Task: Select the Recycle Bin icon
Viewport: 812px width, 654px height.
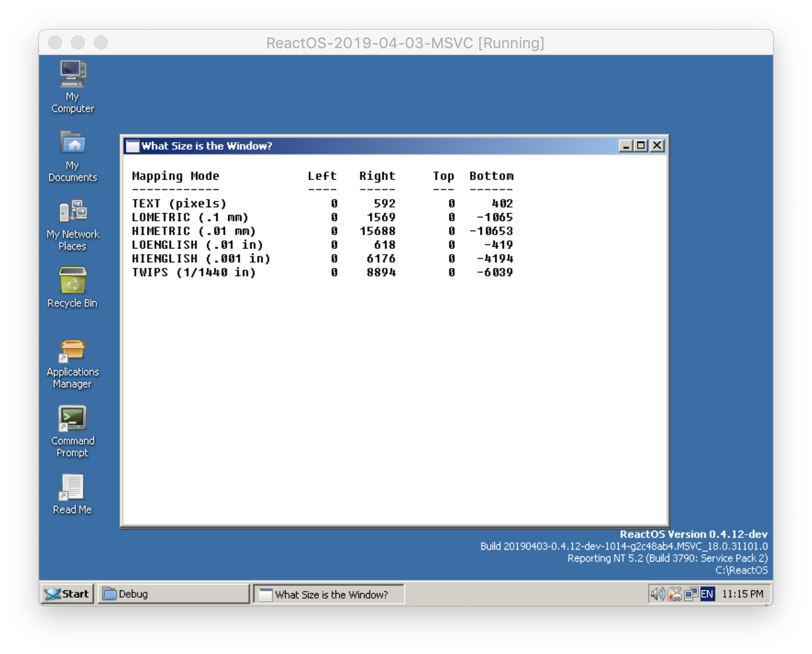Action: pyautogui.click(x=72, y=287)
